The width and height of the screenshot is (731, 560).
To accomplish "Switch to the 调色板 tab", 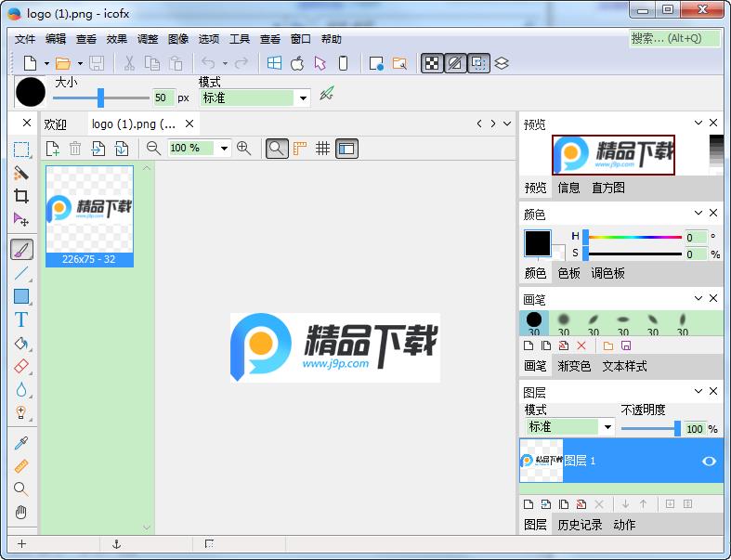I will point(607,273).
